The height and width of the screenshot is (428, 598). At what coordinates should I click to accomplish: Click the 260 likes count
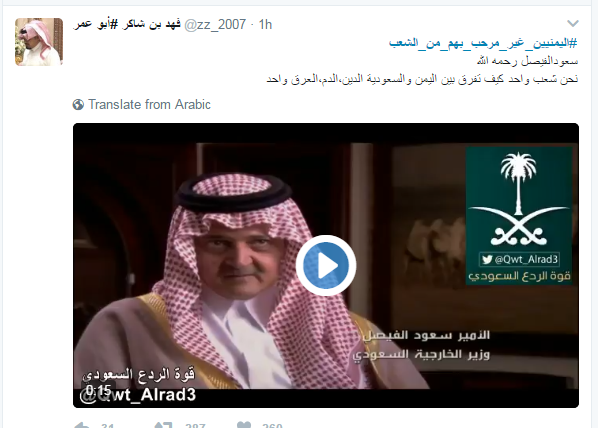[x=272, y=425]
